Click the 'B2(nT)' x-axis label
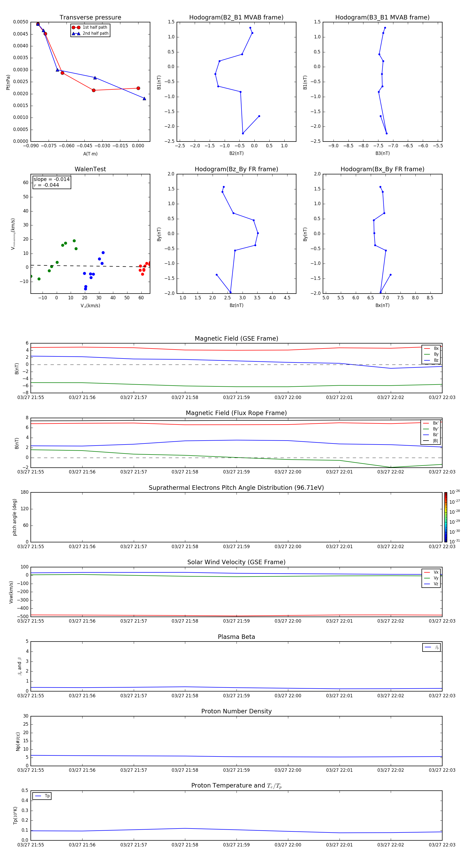This screenshot has width=473, height=868. [x=236, y=153]
